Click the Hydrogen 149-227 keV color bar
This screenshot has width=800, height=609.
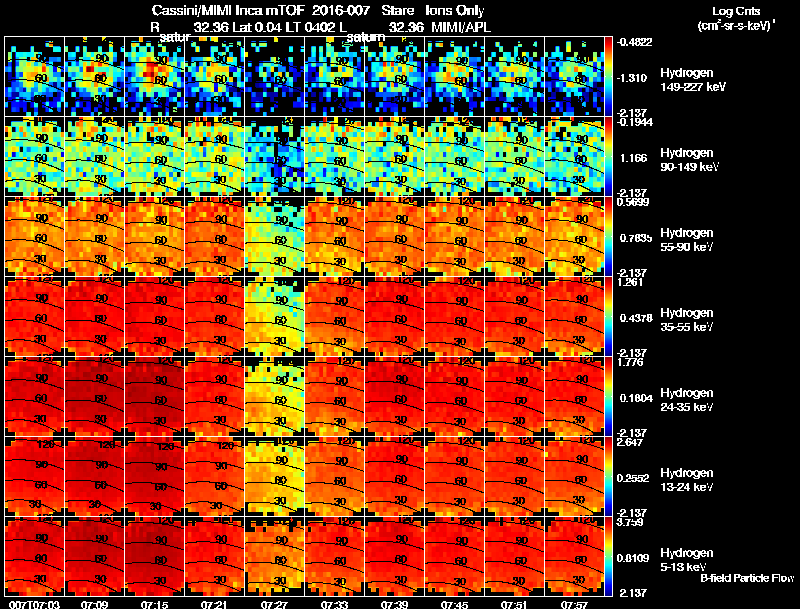[x=609, y=77]
